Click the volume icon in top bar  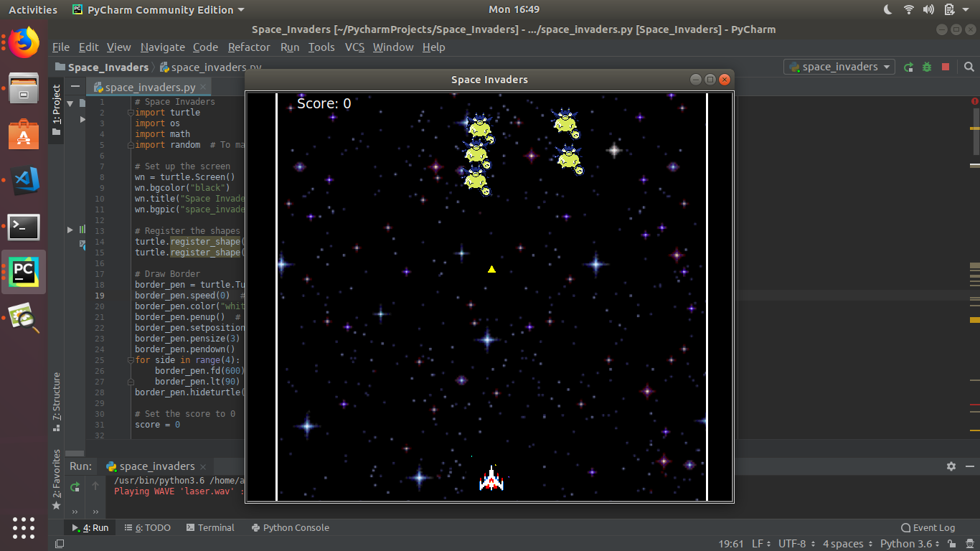tap(929, 9)
